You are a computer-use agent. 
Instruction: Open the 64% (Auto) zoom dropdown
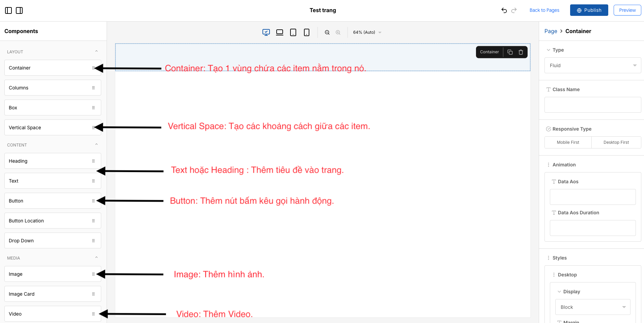tap(367, 32)
